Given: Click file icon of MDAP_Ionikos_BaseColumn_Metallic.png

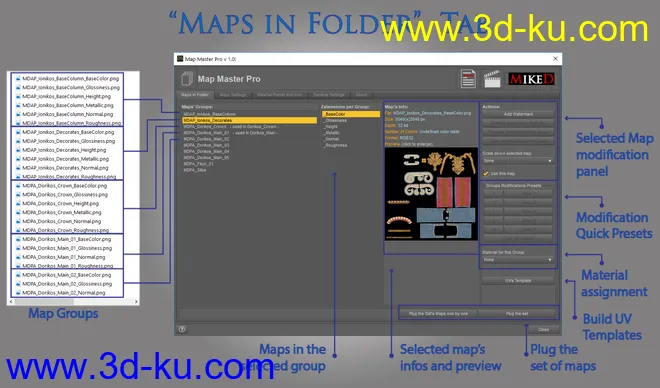Looking at the screenshot, I should [18, 105].
